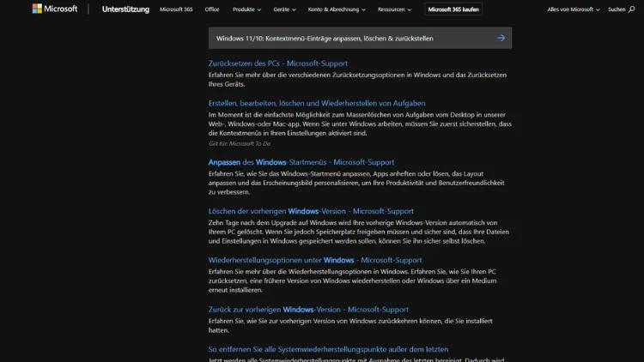The image size is (644, 362).
Task: Click the 'Microsoft' wordmark text in header
Action: point(60,9)
